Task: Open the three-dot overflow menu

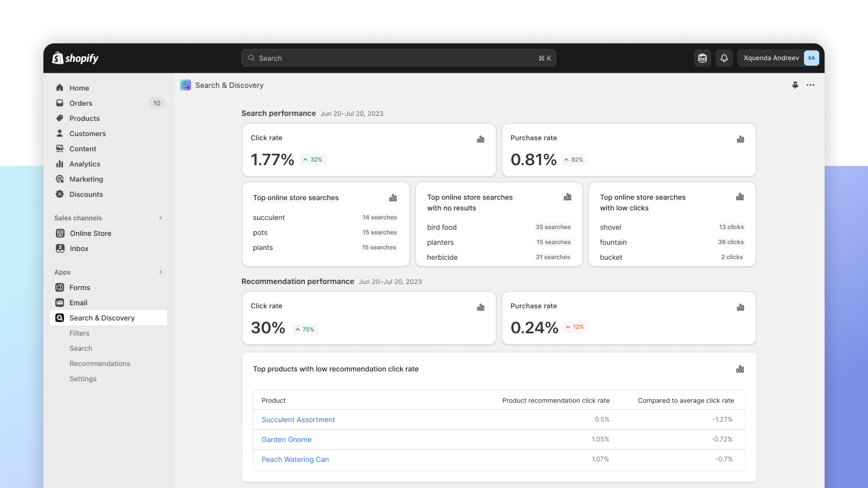Action: (811, 85)
